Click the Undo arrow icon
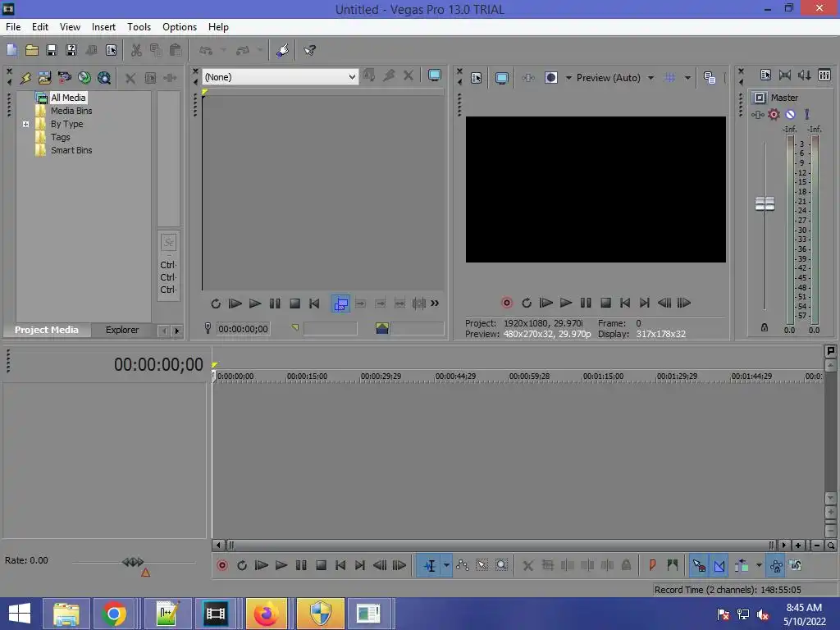This screenshot has width=840, height=630. (x=206, y=50)
